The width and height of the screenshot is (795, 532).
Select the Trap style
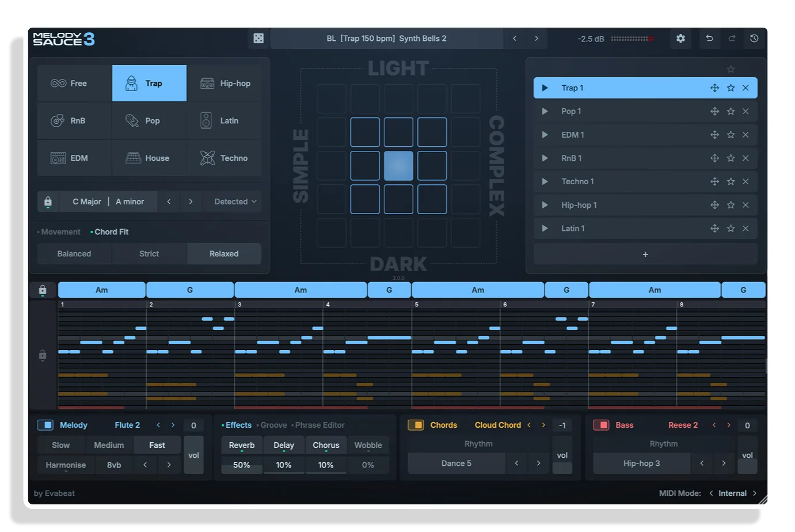click(x=149, y=83)
